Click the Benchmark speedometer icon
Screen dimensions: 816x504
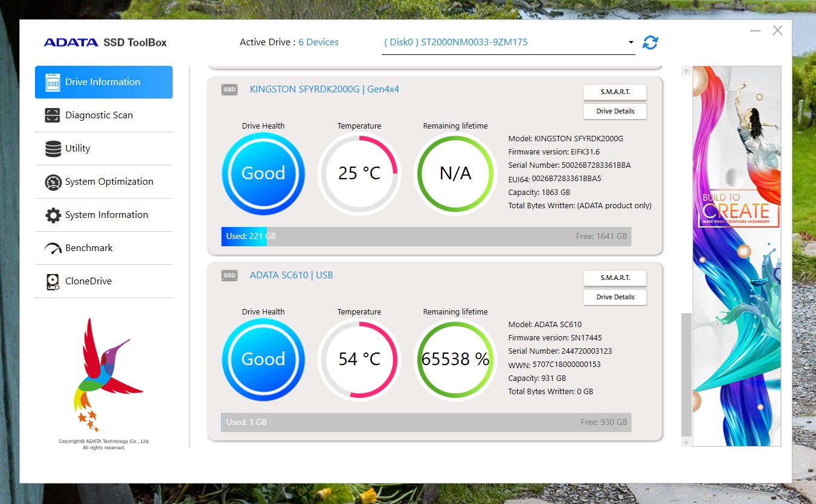pyautogui.click(x=53, y=248)
